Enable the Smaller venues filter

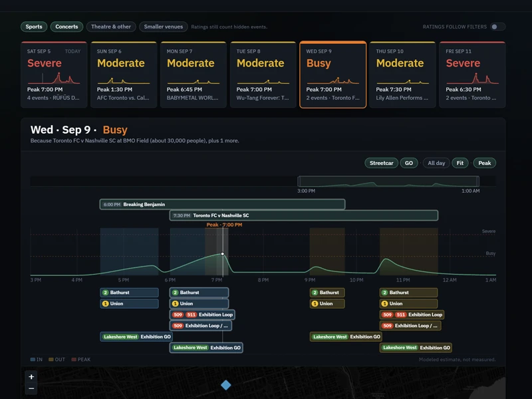pyautogui.click(x=163, y=27)
